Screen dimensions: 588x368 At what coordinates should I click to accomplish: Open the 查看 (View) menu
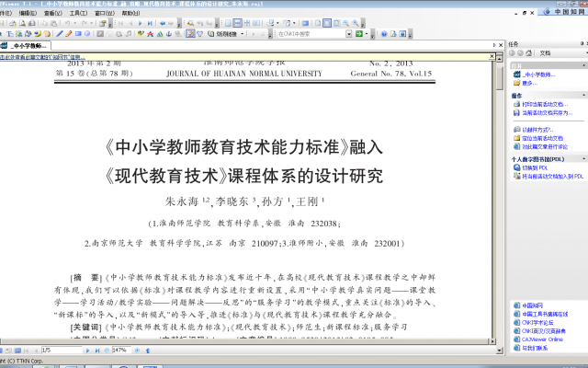53,13
